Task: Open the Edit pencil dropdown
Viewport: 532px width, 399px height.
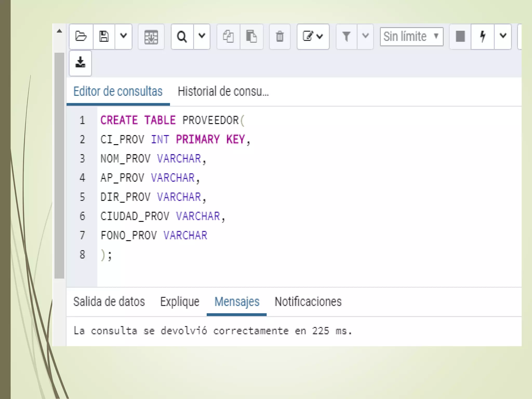Action: coord(313,37)
